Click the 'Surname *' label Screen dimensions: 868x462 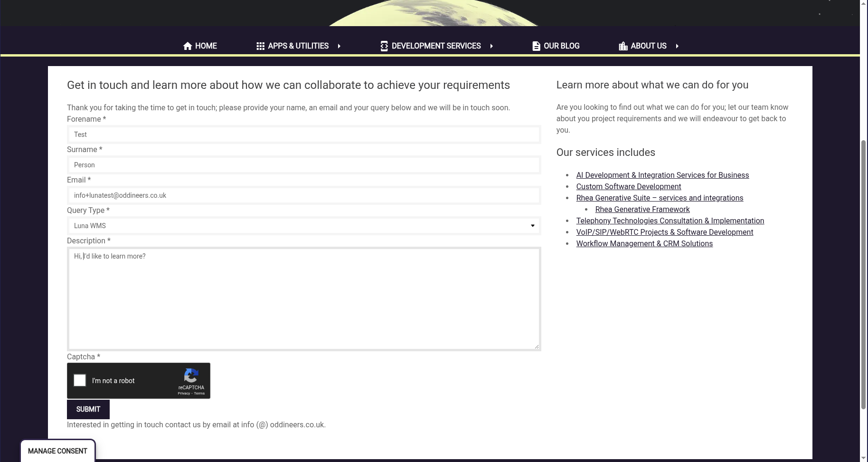(x=85, y=150)
